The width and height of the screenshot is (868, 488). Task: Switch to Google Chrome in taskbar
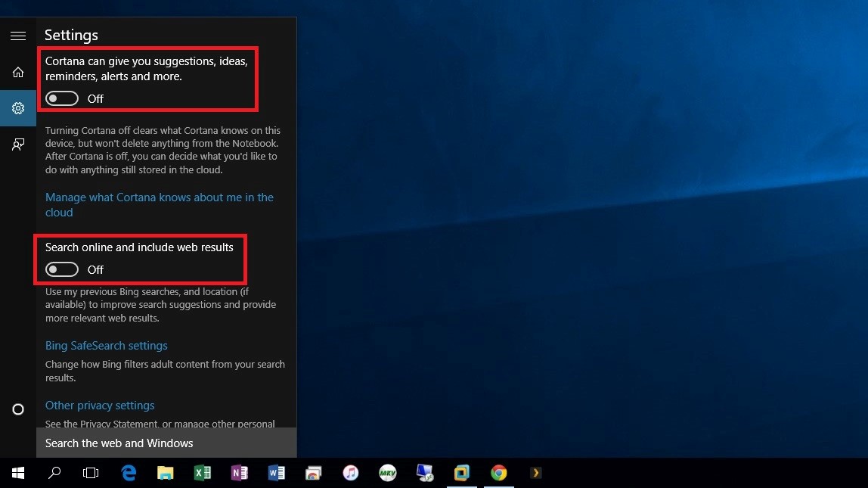click(499, 473)
